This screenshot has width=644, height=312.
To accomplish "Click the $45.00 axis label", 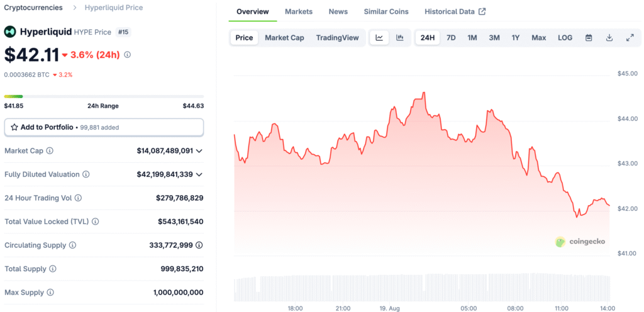I will 628,74.
